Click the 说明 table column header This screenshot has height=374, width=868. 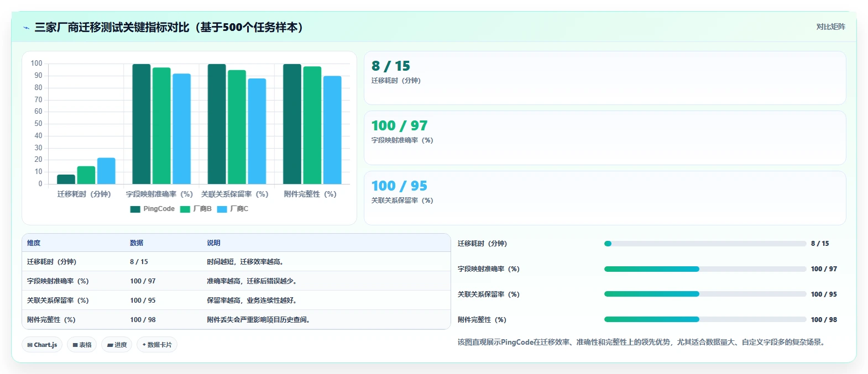tap(213, 243)
